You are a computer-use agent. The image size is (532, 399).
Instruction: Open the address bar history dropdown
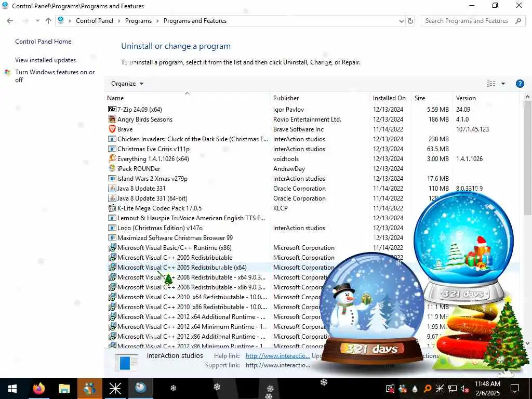(x=402, y=21)
